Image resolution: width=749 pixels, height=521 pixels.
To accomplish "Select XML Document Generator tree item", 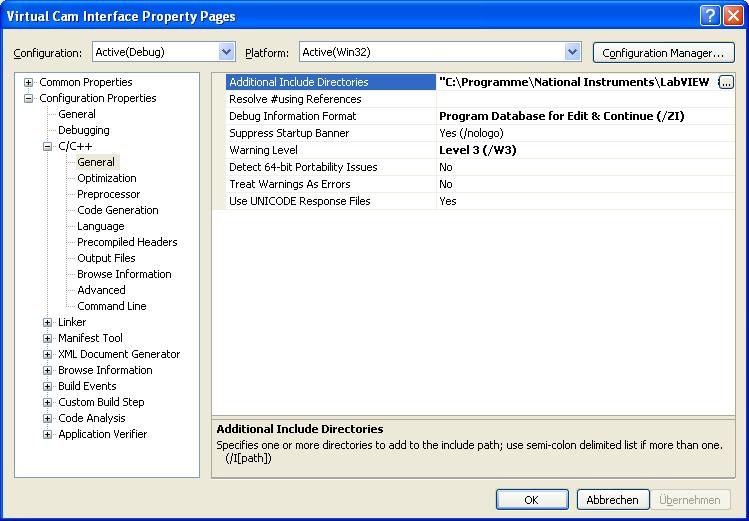I will click(119, 354).
